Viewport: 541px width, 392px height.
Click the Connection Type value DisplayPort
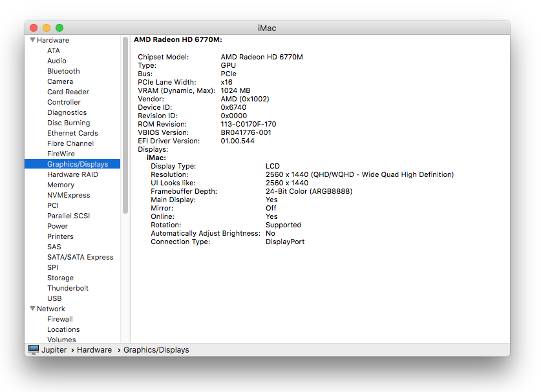[285, 242]
